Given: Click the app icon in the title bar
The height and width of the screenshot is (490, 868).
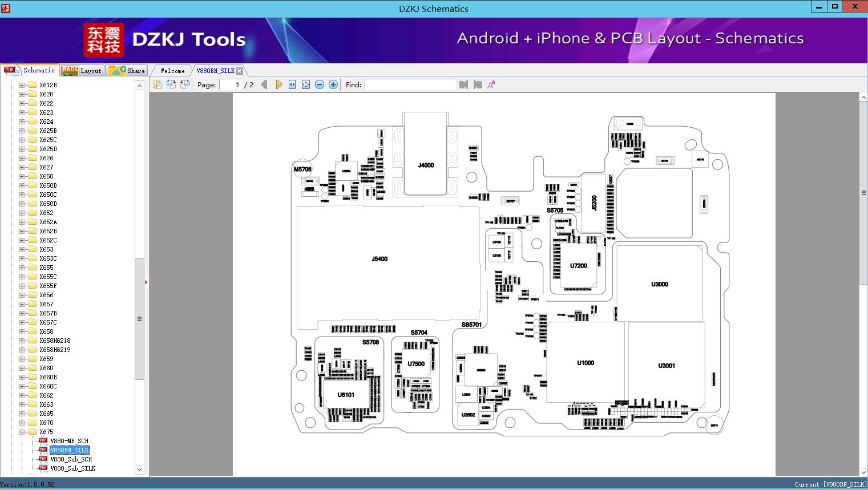Looking at the screenshot, I should (5, 8).
